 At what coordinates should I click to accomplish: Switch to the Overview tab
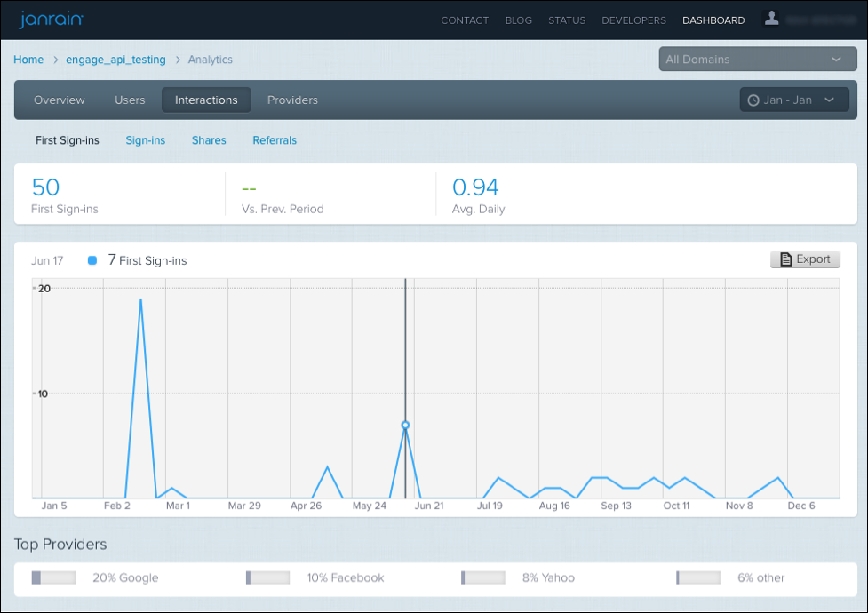(60, 100)
